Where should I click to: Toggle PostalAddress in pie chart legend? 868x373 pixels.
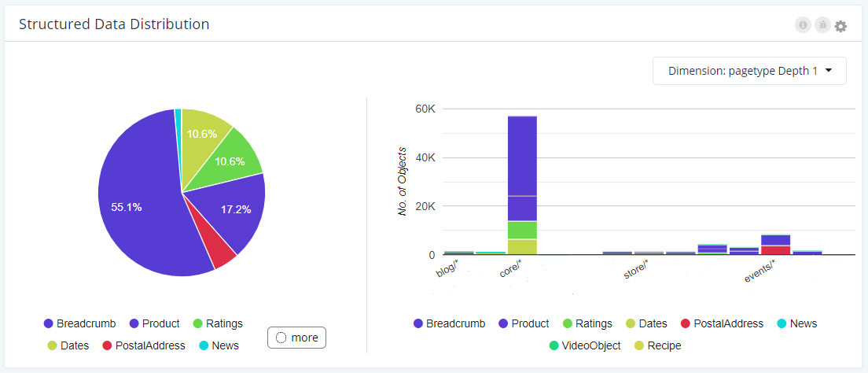tap(143, 345)
